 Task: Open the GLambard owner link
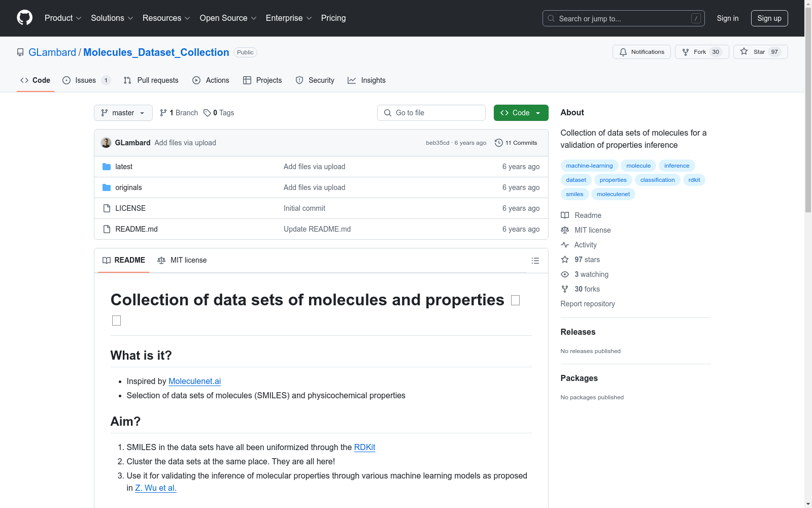click(x=52, y=52)
